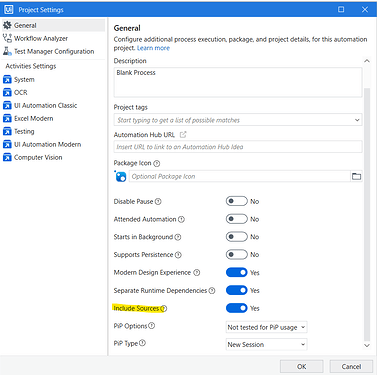This screenshot has width=377, height=375.
Task: Click the Test Manager Configuration flask icon
Action: (x=7, y=51)
